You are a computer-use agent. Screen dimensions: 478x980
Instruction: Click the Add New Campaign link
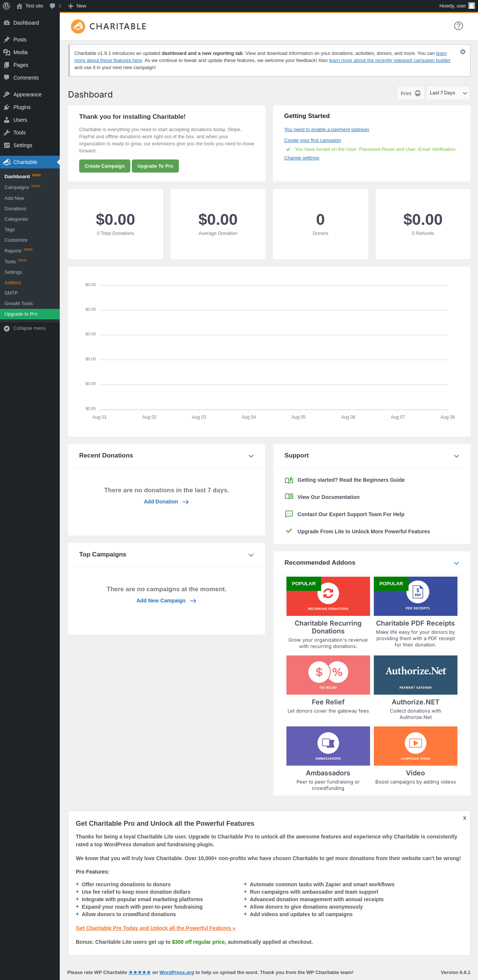pyautogui.click(x=166, y=601)
